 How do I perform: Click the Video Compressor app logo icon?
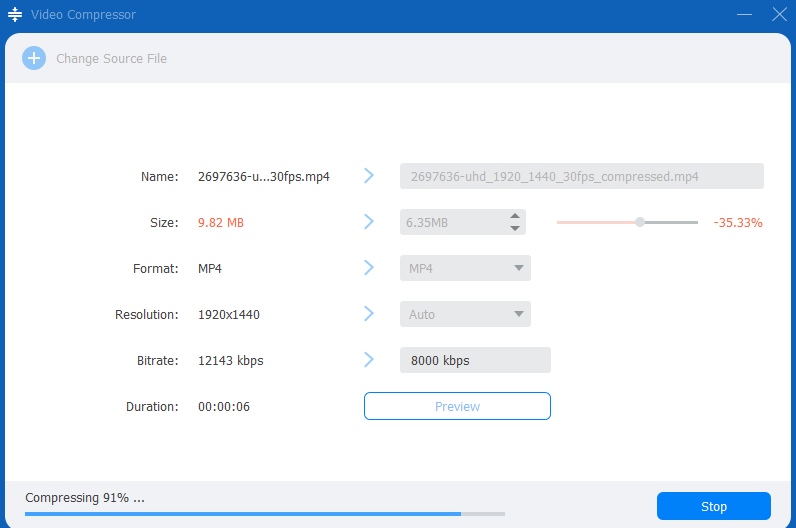[15, 15]
